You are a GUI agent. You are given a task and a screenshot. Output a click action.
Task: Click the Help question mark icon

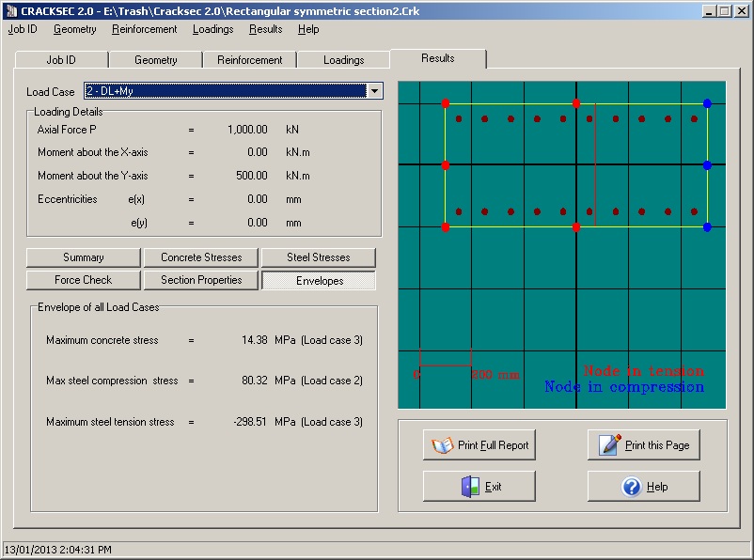point(632,487)
